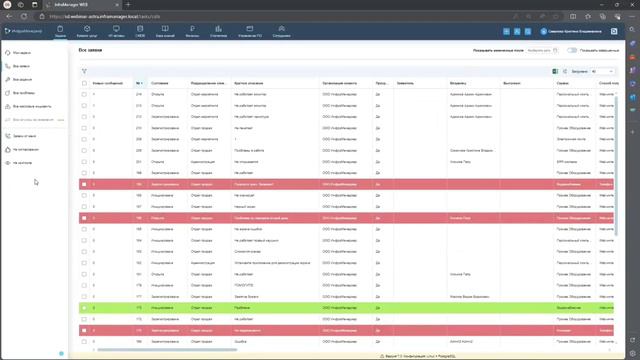Open Финансы in the top navigation
Viewport: 640px width, 360px height.
pos(192,31)
